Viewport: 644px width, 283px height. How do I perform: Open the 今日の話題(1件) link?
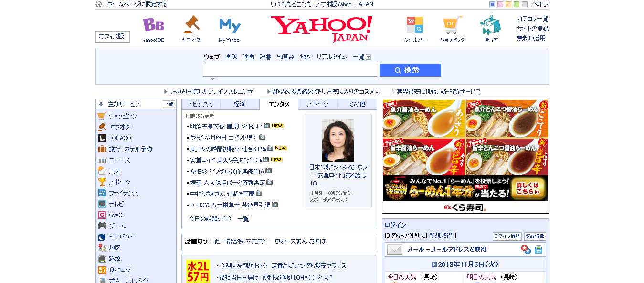click(210, 219)
